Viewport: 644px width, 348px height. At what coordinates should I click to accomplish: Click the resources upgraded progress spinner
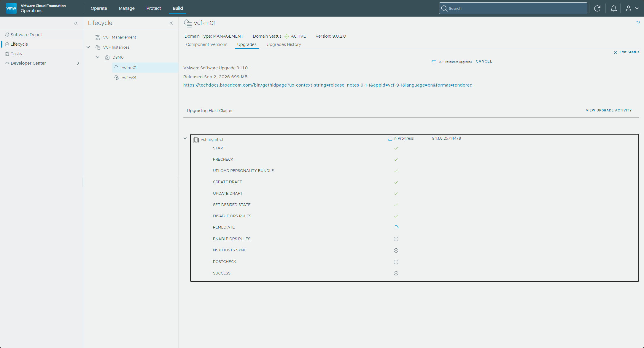click(x=434, y=62)
